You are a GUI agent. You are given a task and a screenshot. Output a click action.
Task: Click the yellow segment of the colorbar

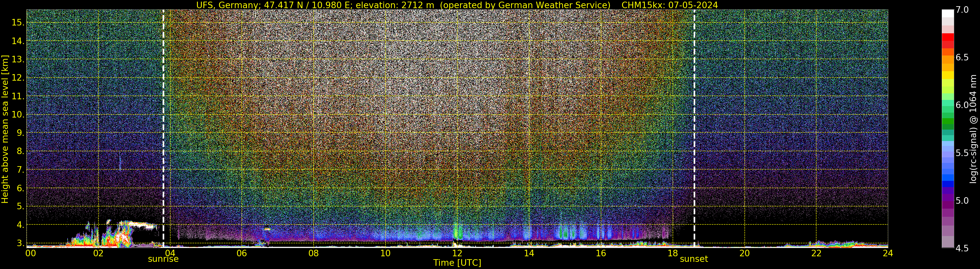[948, 75]
